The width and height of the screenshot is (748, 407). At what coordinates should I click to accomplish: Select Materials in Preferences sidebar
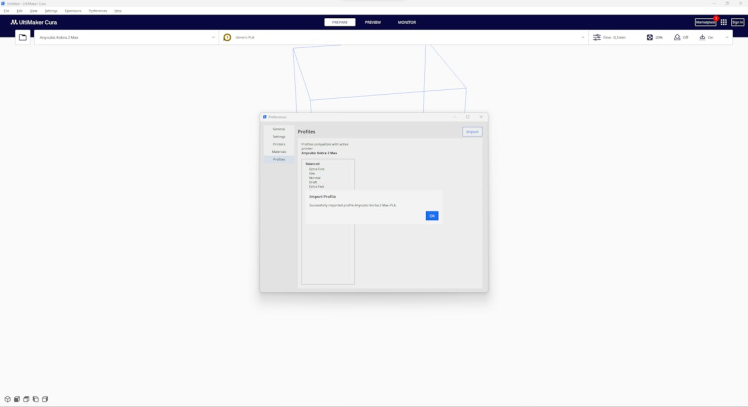coord(279,152)
